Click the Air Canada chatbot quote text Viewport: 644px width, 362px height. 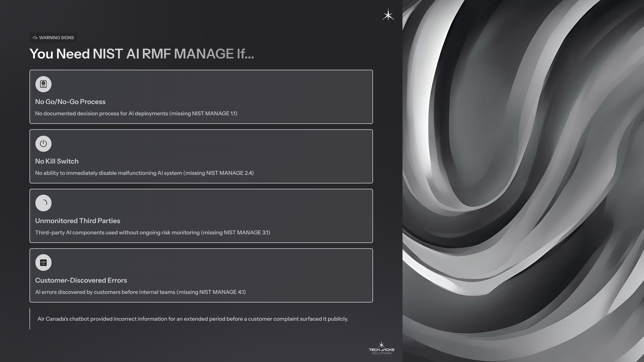(x=193, y=319)
